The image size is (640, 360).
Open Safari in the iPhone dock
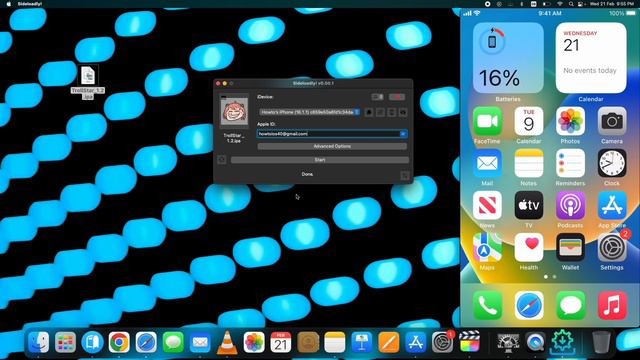[529, 305]
